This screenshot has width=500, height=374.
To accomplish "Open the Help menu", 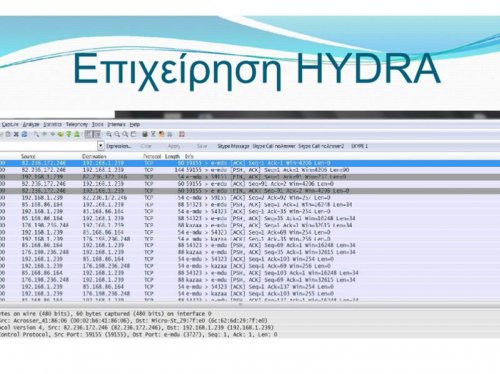I will (135, 124).
